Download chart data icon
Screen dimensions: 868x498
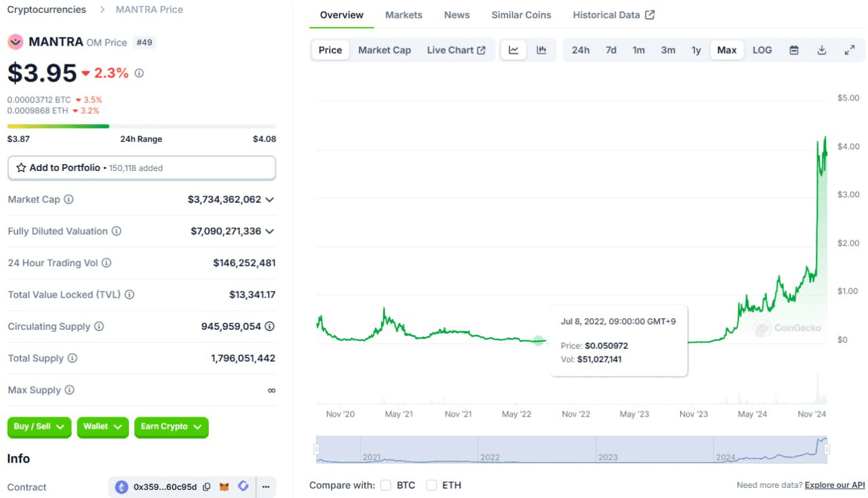click(x=822, y=50)
